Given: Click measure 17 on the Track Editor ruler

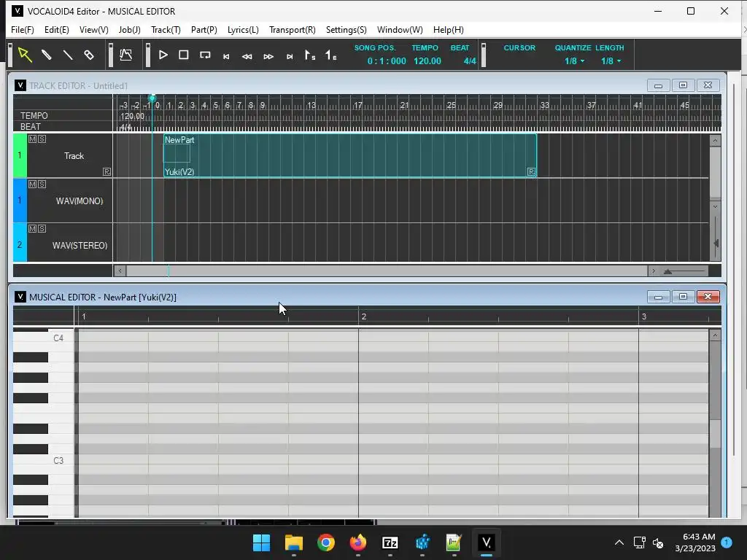Looking at the screenshot, I should point(357,105).
